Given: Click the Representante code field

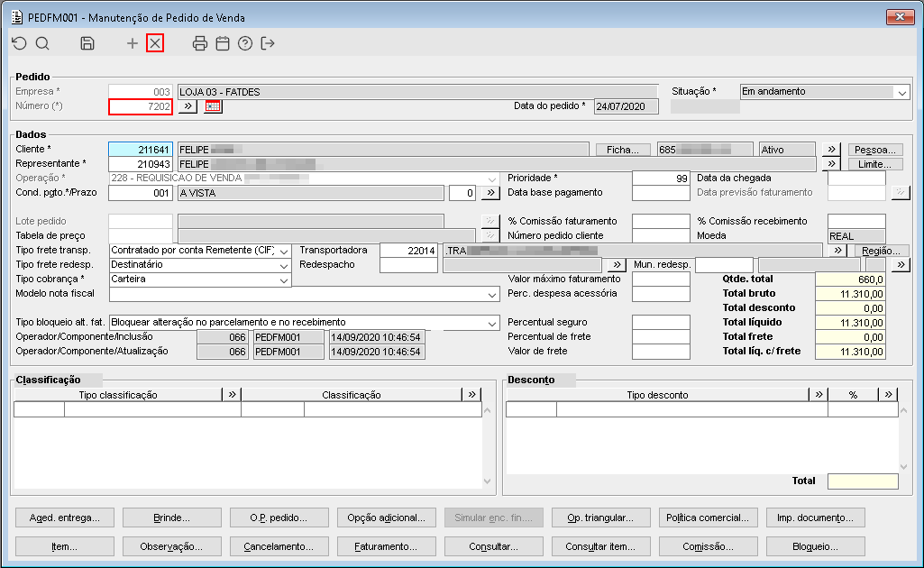Looking at the screenshot, I should (141, 164).
